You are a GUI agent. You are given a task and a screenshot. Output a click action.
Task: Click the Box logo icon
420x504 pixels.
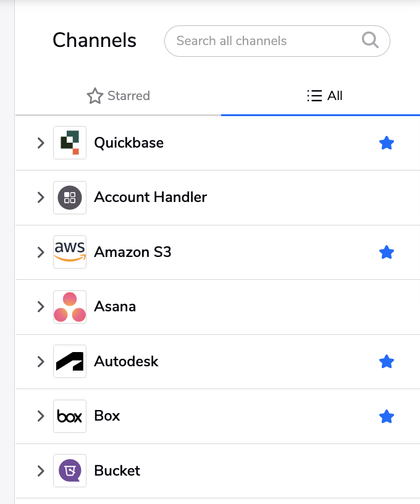[x=70, y=416]
